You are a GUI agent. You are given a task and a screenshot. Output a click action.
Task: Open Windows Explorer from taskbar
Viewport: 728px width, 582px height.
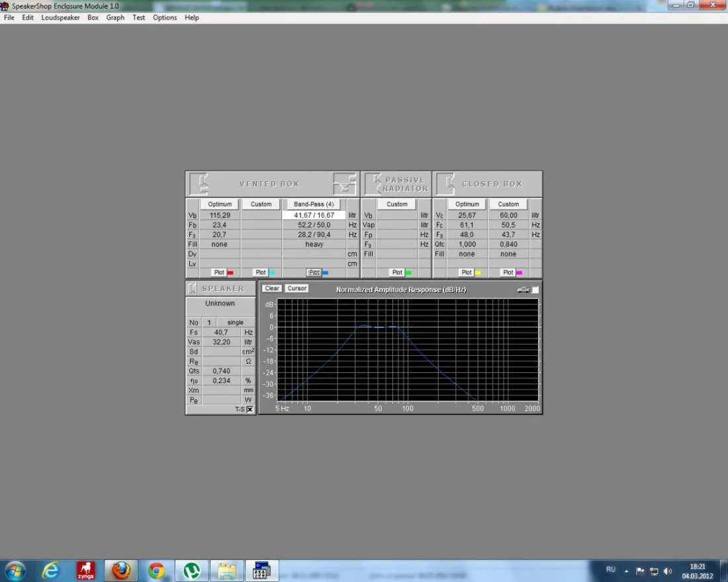[227, 571]
